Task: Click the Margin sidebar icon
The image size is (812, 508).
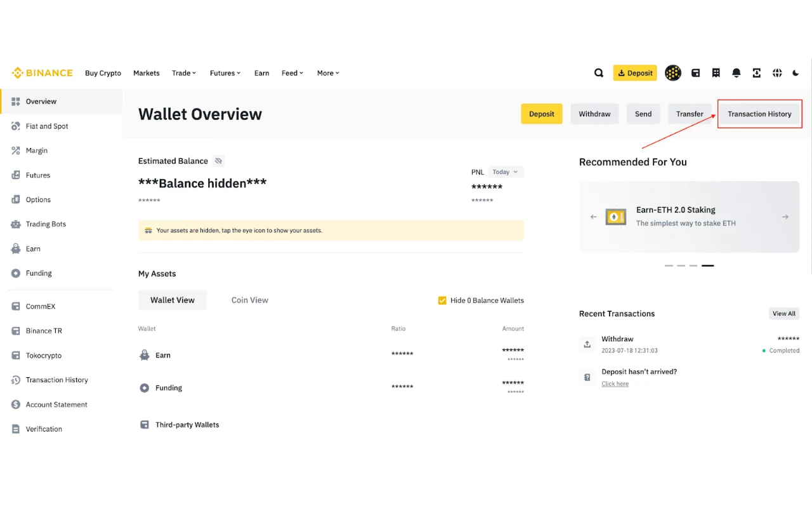Action: coord(16,150)
